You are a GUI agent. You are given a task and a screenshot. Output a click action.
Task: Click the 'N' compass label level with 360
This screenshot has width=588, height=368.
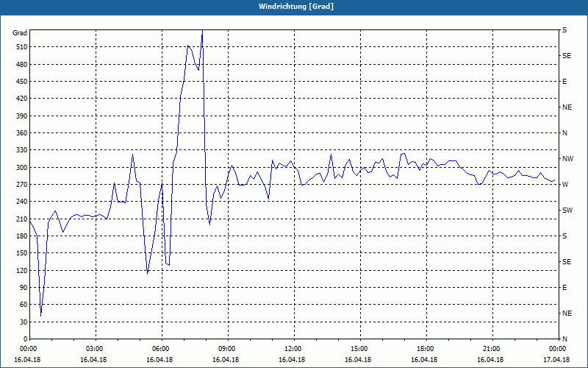coord(564,133)
